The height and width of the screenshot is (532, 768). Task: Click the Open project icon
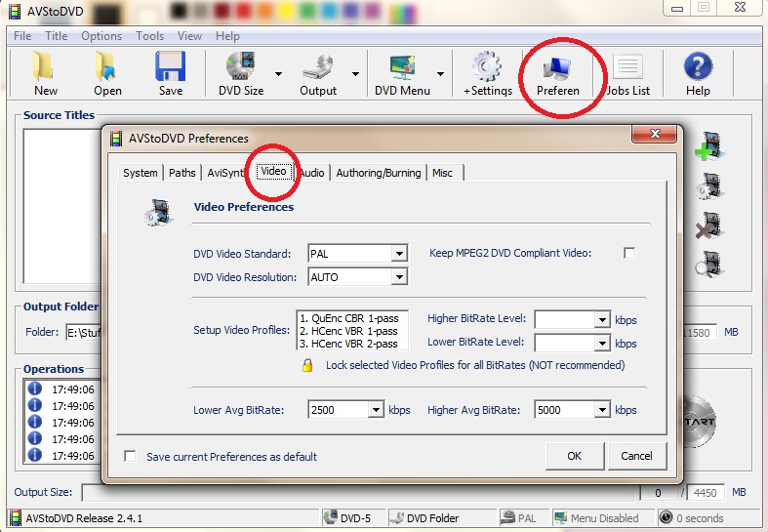tap(106, 67)
